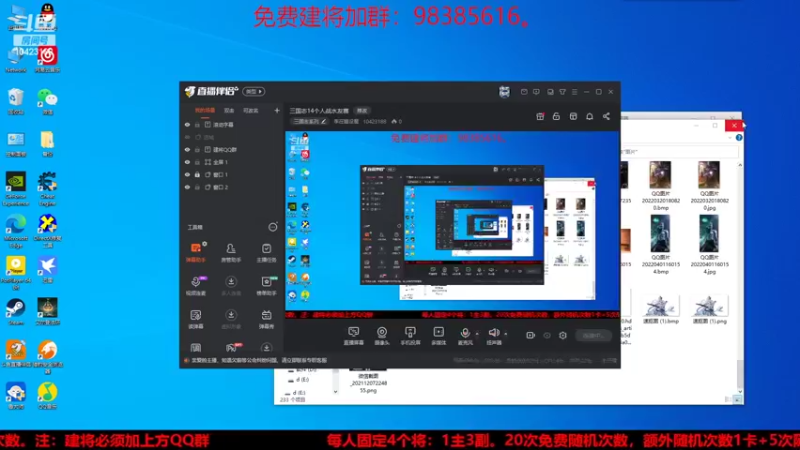
Task: Open the 房管助手 tool
Action: [x=231, y=253]
